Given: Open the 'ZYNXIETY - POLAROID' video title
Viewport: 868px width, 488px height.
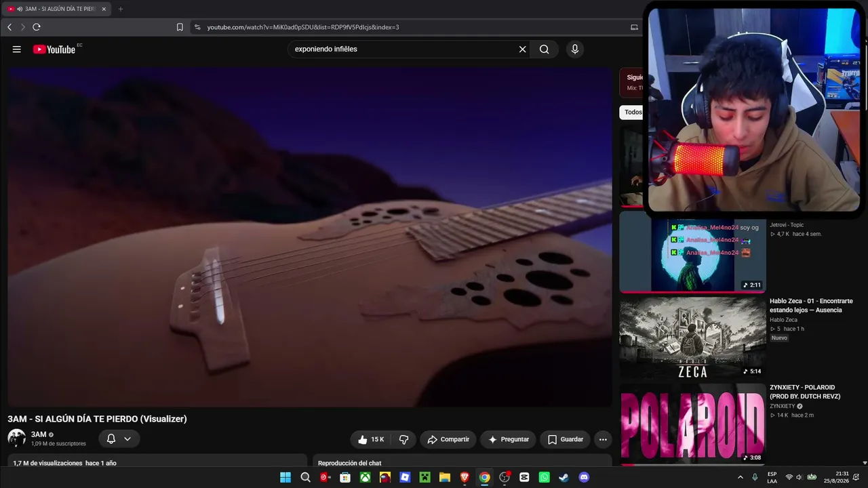Looking at the screenshot, I should (x=805, y=392).
